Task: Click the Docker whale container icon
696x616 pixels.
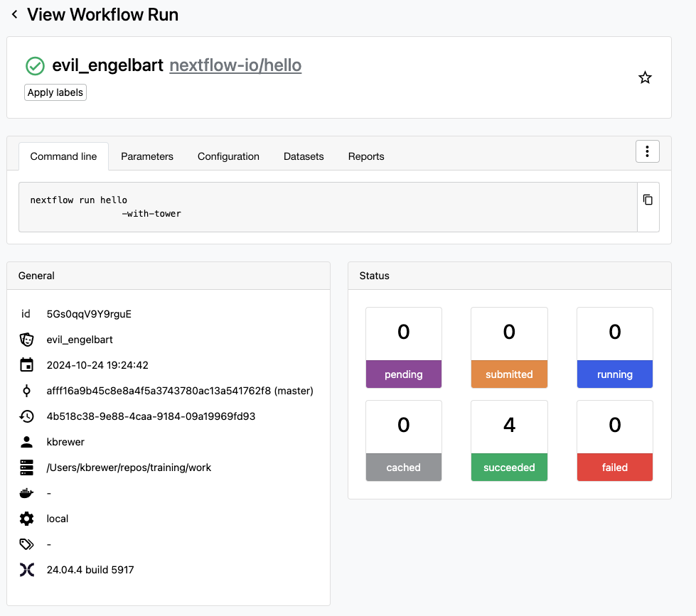Action: [27, 493]
